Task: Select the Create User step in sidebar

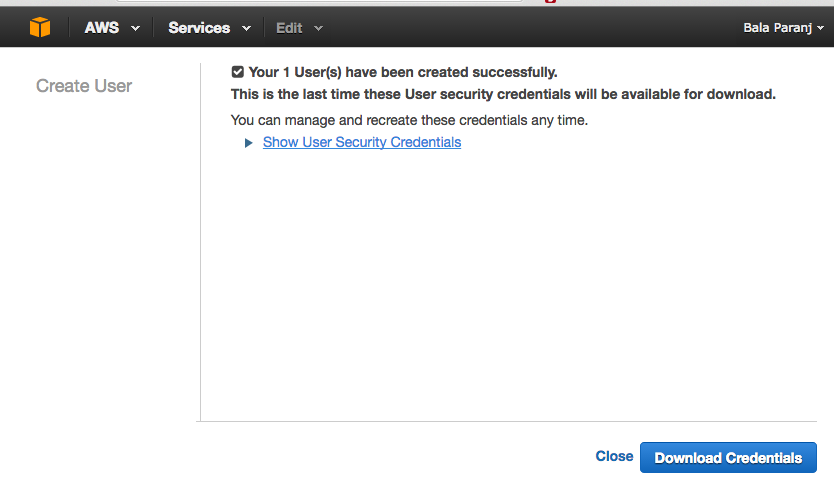Action: pos(84,86)
